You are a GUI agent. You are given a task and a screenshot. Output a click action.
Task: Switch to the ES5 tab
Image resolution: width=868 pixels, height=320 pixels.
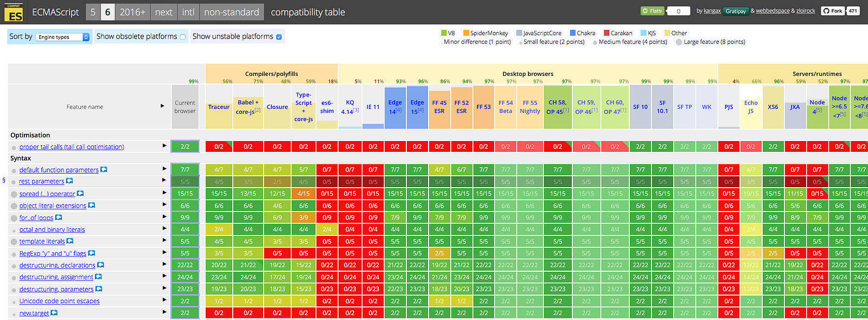click(93, 12)
